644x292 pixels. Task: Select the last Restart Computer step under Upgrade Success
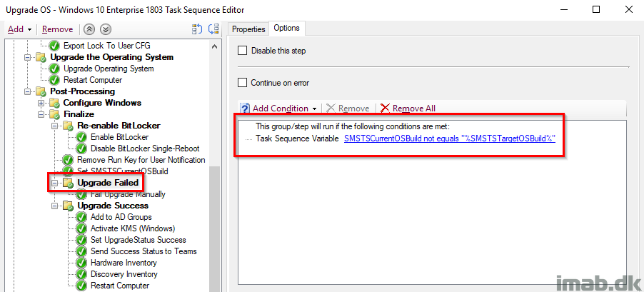click(x=120, y=286)
